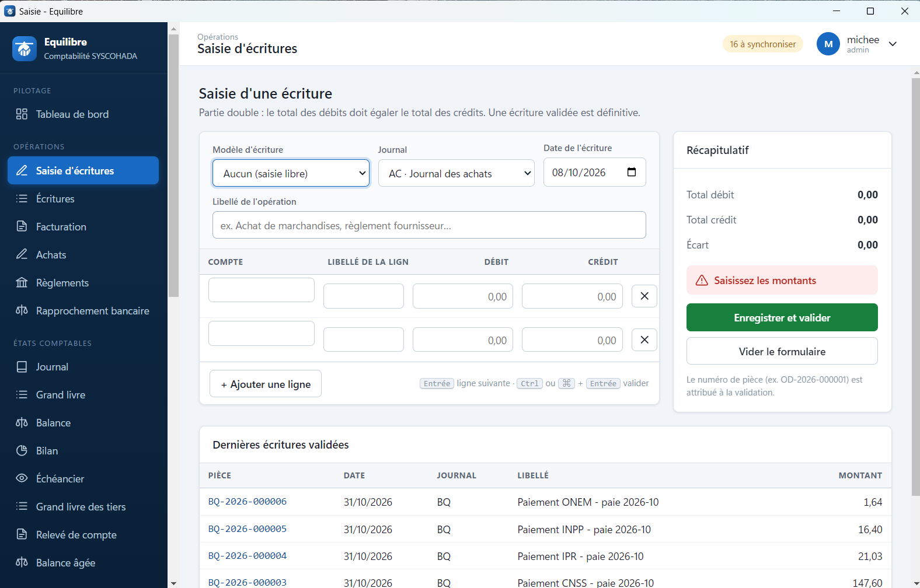Open Tableau de bord grid icon

22,114
